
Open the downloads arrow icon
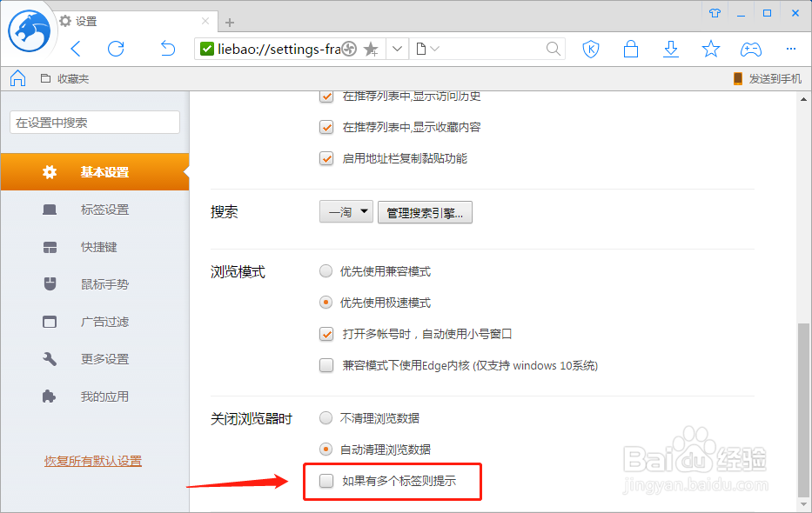pyautogui.click(x=671, y=50)
